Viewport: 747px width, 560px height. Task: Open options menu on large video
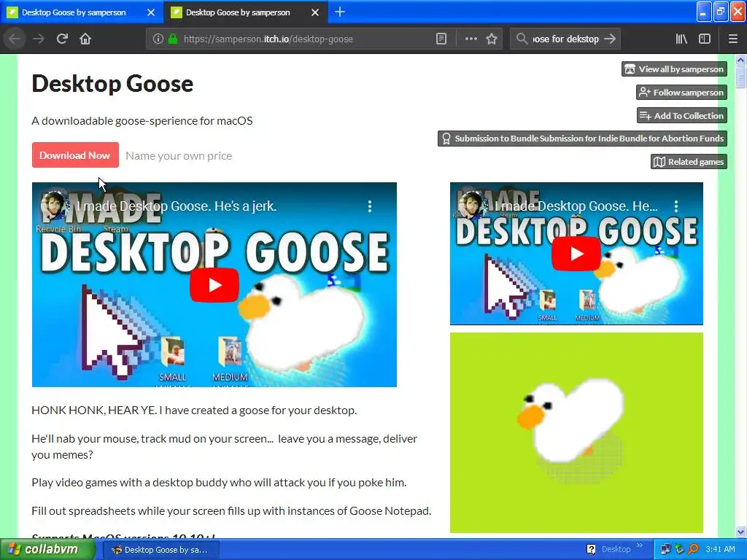[370, 206]
